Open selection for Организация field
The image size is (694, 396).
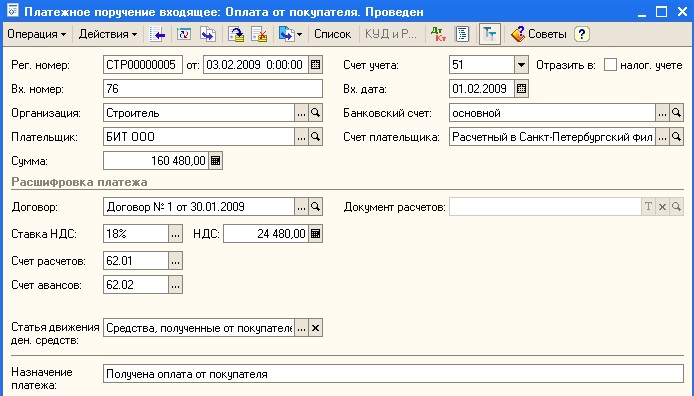point(301,113)
